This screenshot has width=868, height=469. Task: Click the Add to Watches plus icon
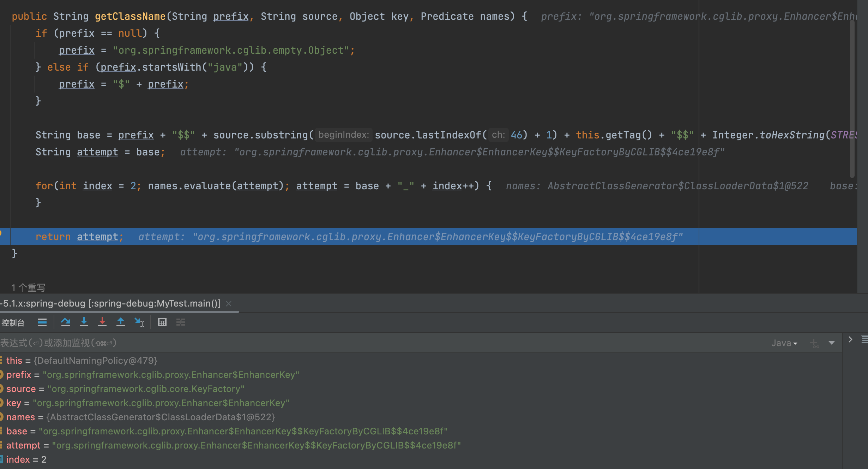[x=814, y=343]
